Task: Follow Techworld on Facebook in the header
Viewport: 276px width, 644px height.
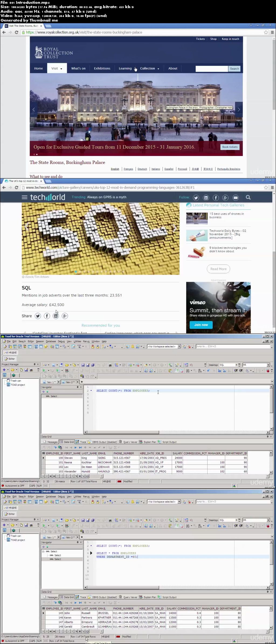Action: [x=216, y=198]
